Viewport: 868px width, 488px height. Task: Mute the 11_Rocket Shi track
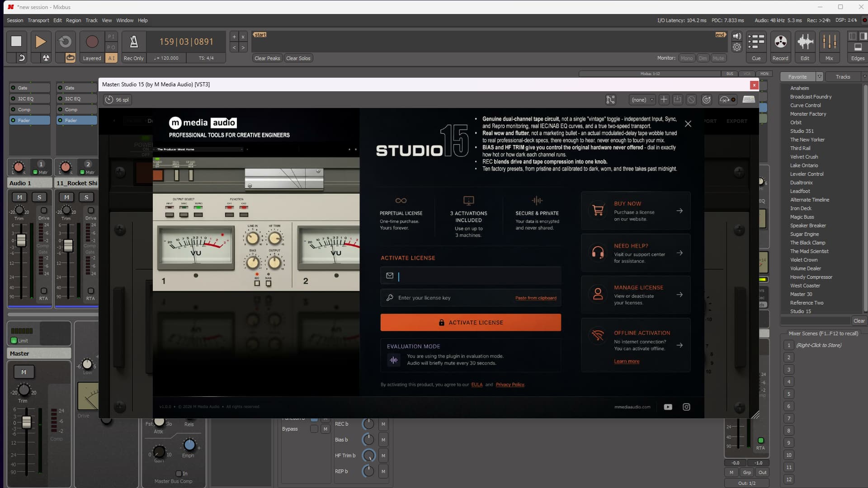[x=66, y=197]
